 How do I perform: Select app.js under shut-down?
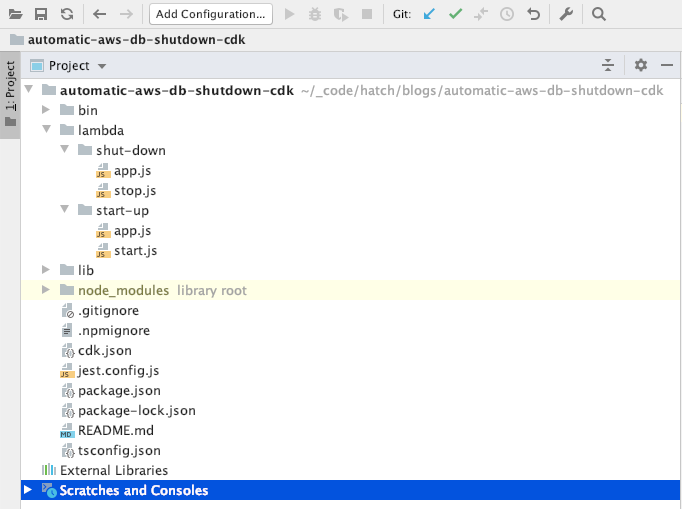tap(350, 171)
